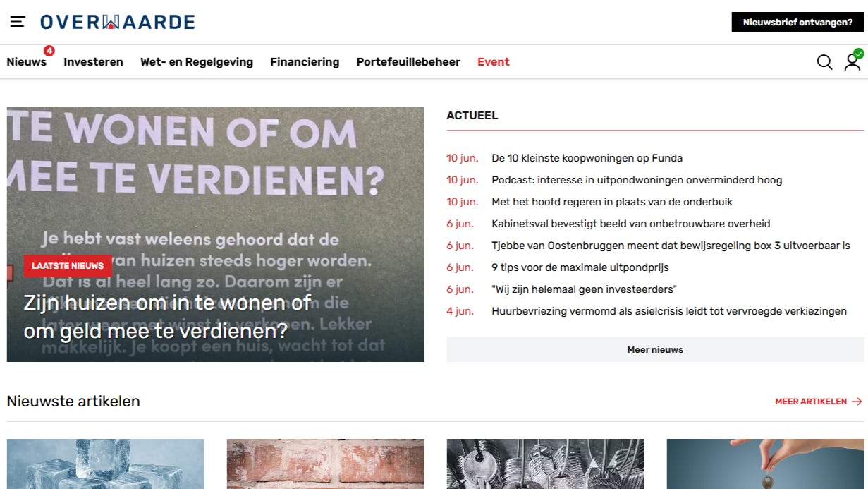Open site search with the magnifier icon

[824, 62]
